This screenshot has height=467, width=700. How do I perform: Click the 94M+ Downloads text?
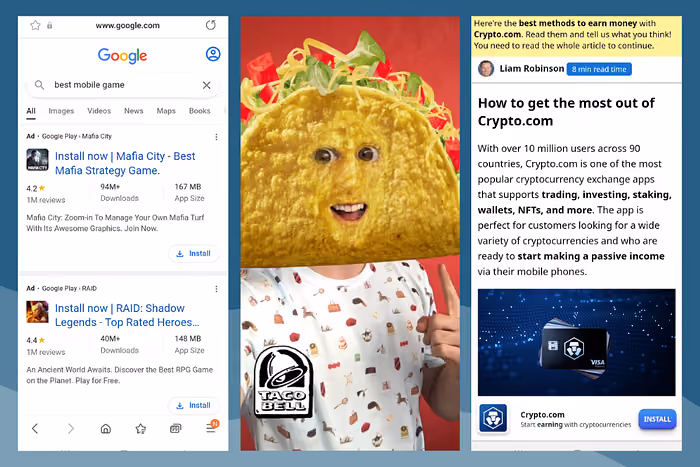119,192
